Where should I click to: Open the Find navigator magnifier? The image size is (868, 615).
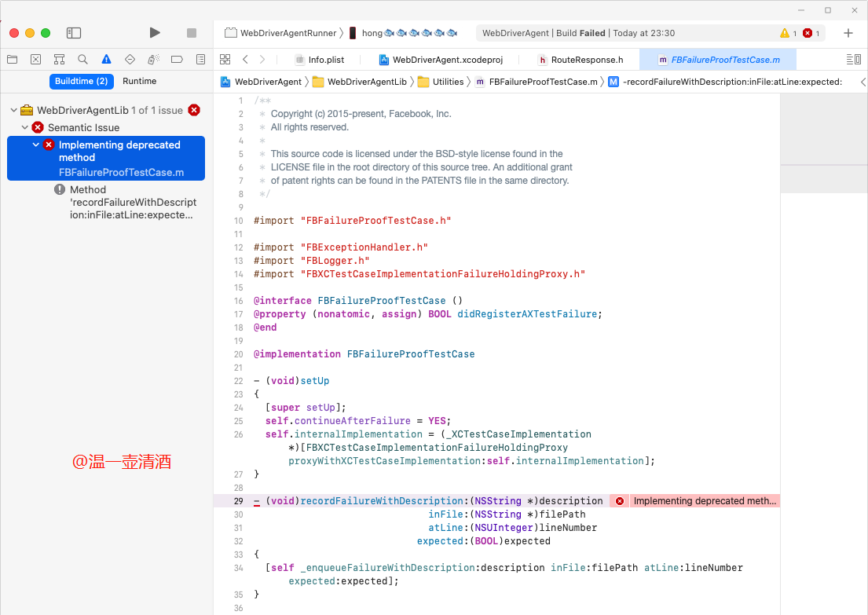click(83, 59)
